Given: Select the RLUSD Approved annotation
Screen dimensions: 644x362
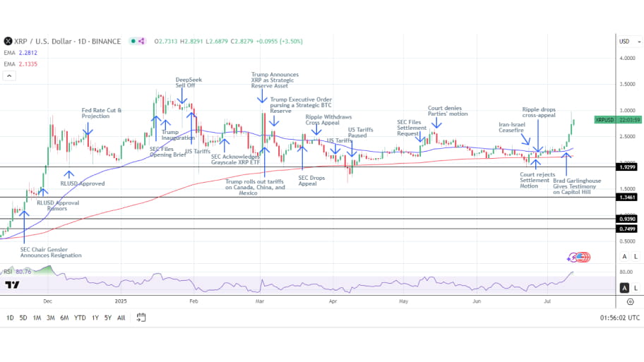Looking at the screenshot, I should tap(83, 183).
